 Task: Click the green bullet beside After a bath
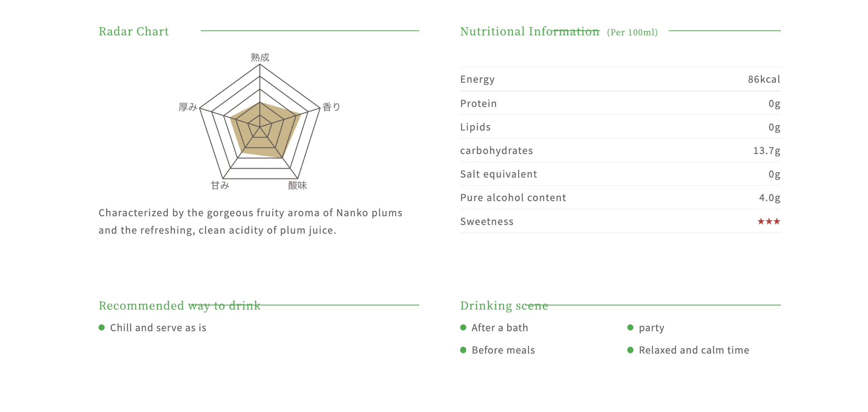pyautogui.click(x=463, y=327)
